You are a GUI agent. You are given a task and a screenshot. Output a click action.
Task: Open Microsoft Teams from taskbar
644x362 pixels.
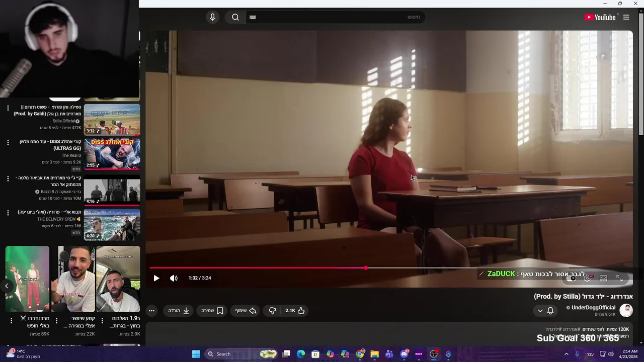(x=389, y=354)
